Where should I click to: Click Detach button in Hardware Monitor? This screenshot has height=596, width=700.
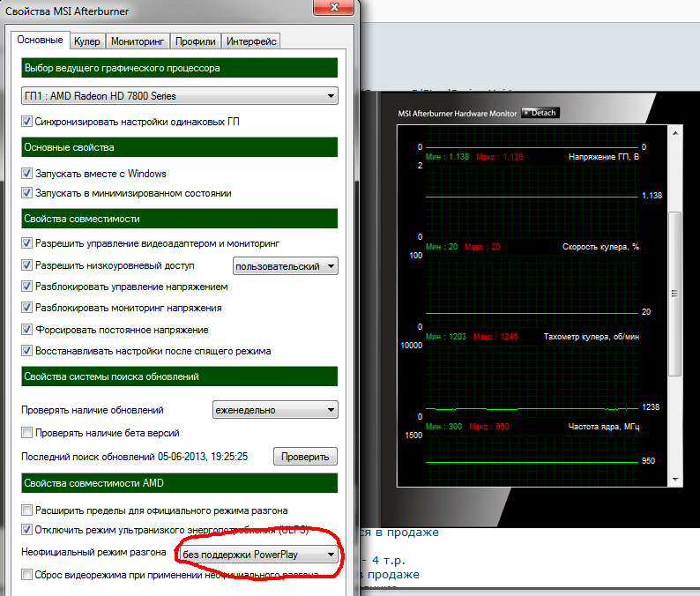click(540, 113)
